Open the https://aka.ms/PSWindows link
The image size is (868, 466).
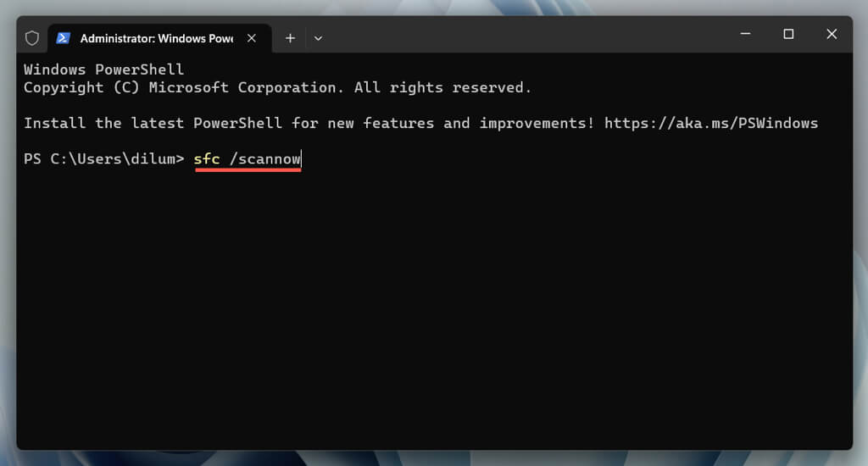[x=711, y=123]
